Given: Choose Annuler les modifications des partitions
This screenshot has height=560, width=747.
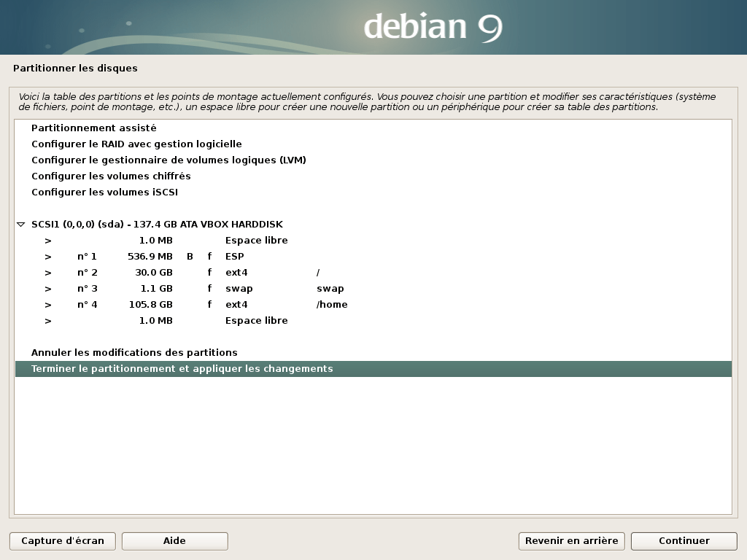Looking at the screenshot, I should click(x=373, y=353).
